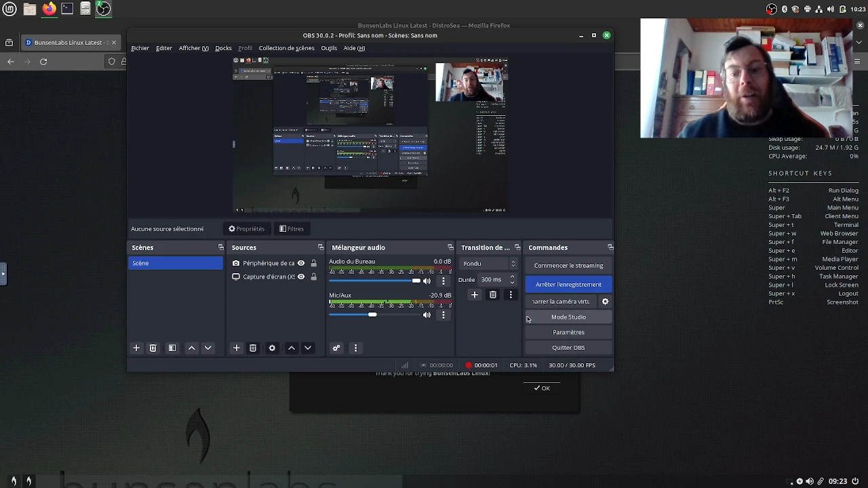Click Arrêter l'enregistrement button

coord(568,285)
